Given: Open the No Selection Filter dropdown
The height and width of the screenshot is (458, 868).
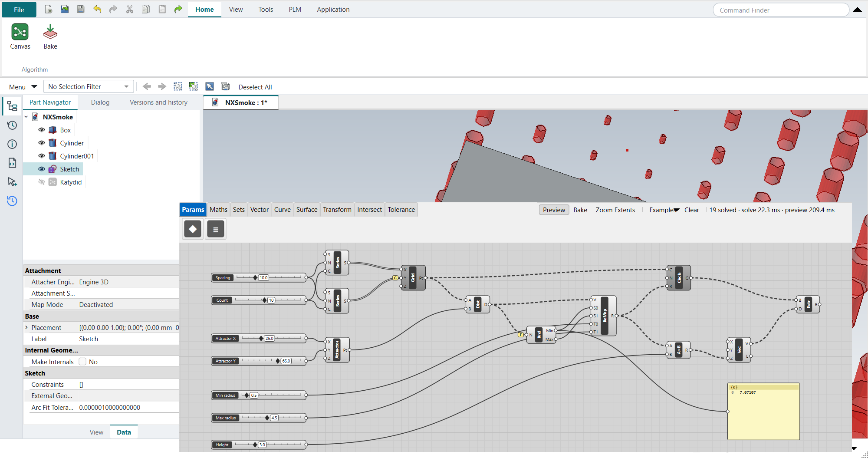Looking at the screenshot, I should point(89,86).
